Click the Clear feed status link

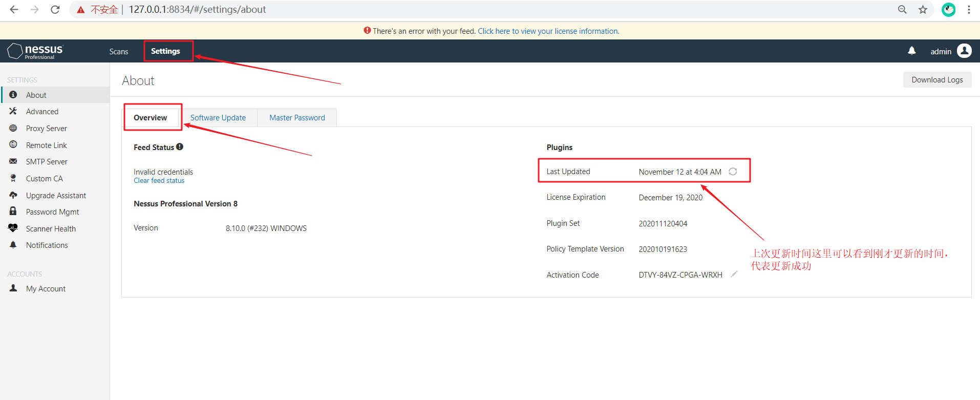point(159,180)
